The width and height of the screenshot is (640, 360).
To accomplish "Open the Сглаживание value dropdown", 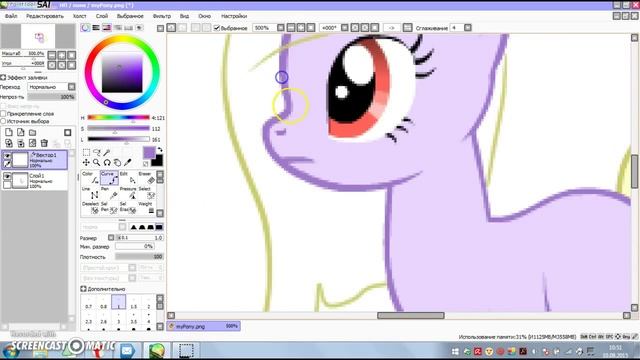I will click(x=468, y=28).
